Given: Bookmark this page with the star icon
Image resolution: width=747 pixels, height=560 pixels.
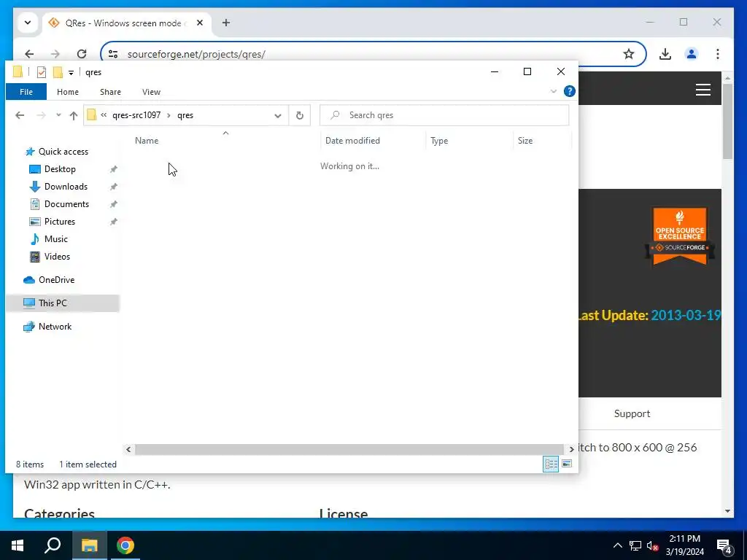Looking at the screenshot, I should (629, 54).
